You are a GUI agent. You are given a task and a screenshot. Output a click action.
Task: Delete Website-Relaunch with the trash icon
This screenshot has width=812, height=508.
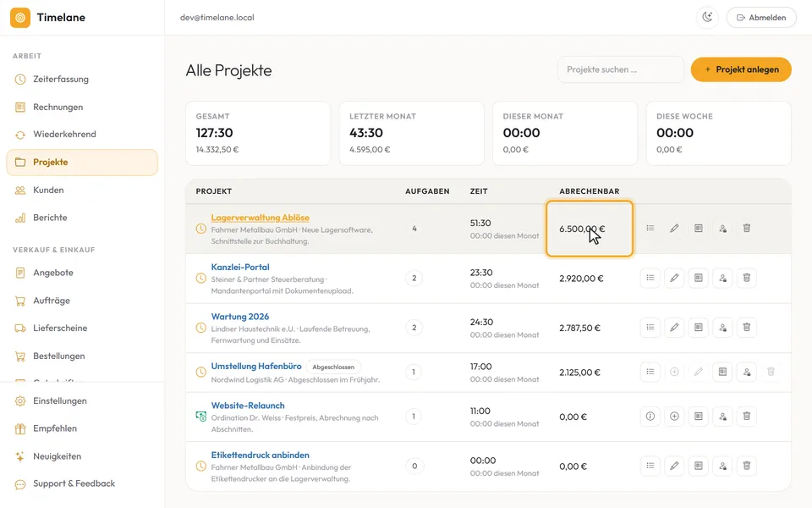(747, 417)
